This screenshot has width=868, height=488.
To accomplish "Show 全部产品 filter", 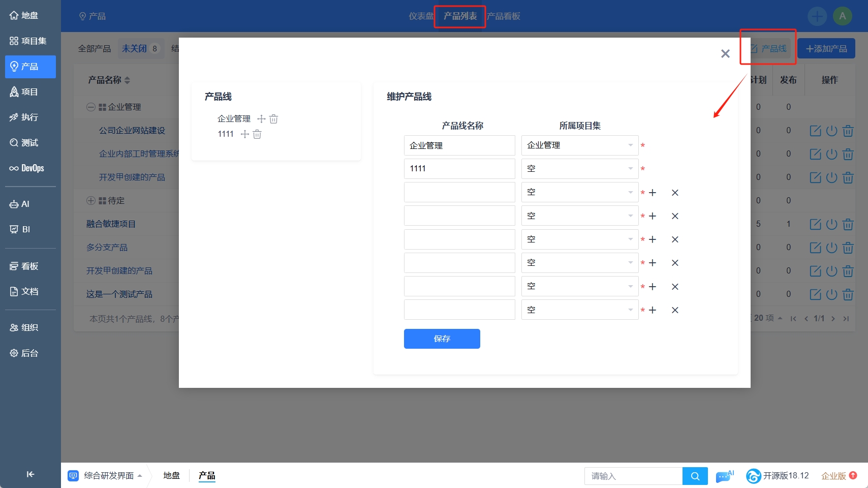I will click(x=95, y=49).
